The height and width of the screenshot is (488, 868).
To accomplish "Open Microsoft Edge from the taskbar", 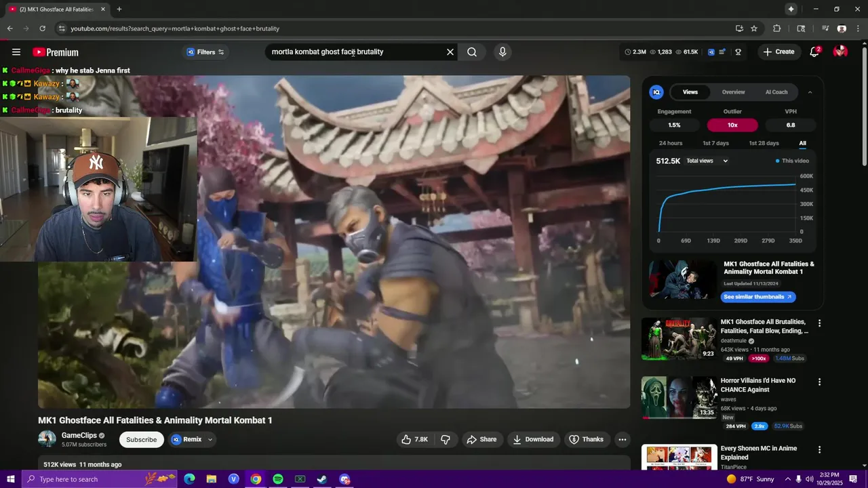I will point(189,479).
